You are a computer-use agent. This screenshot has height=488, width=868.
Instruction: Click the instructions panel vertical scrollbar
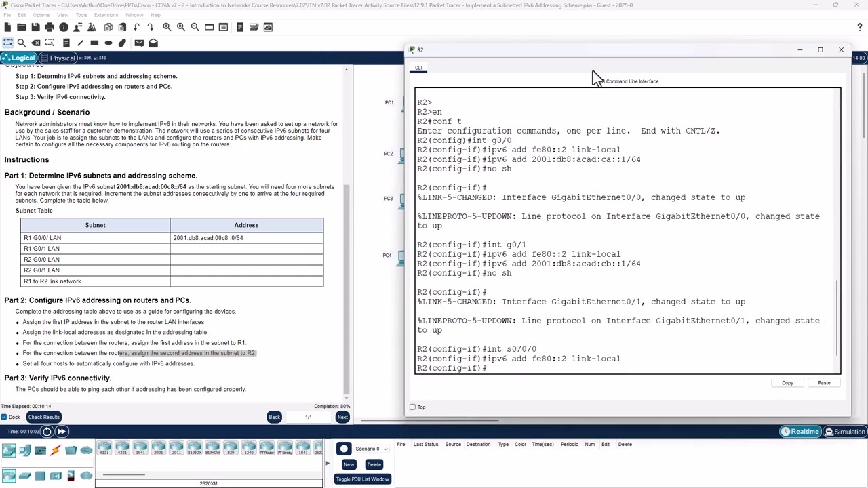(347, 288)
